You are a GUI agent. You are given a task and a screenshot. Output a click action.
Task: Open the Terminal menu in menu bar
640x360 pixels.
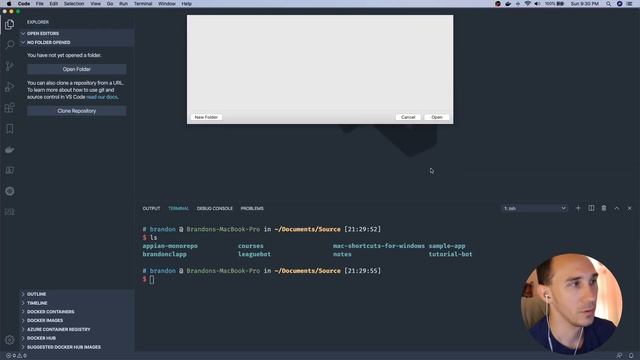143,4
